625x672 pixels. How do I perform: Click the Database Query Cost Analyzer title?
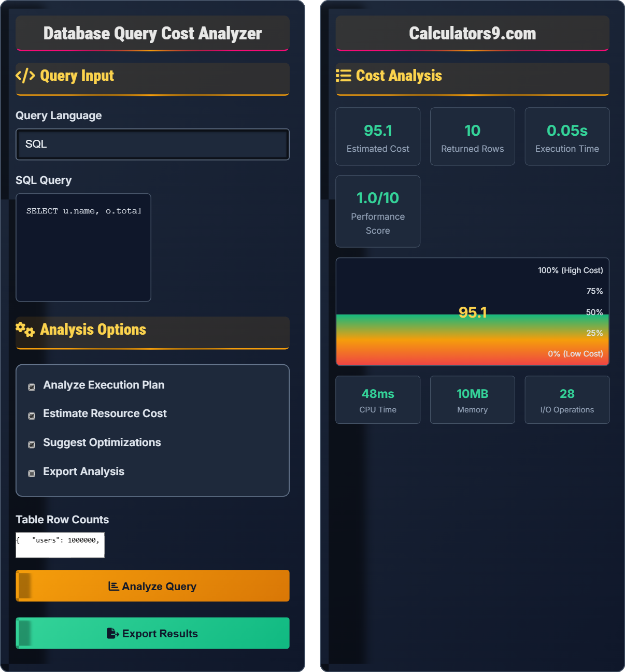click(x=152, y=33)
